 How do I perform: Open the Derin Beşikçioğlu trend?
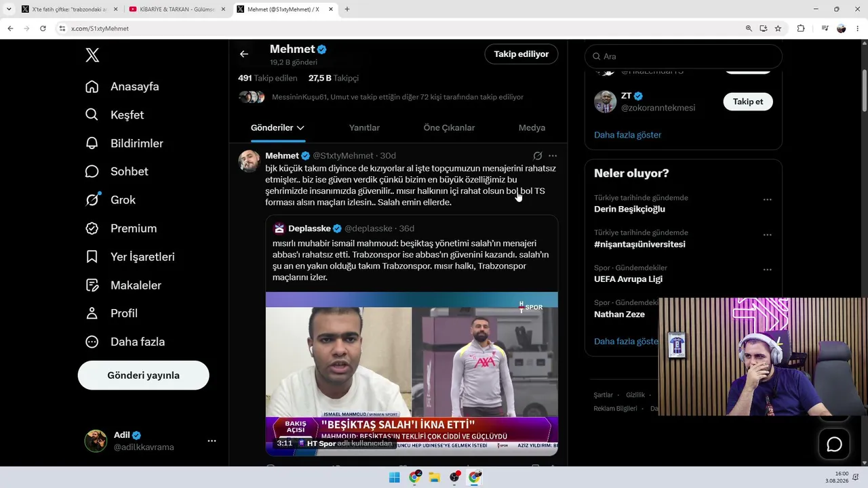[629, 209]
